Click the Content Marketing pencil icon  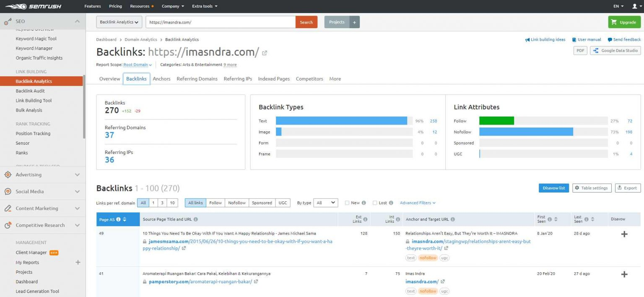pyautogui.click(x=8, y=208)
